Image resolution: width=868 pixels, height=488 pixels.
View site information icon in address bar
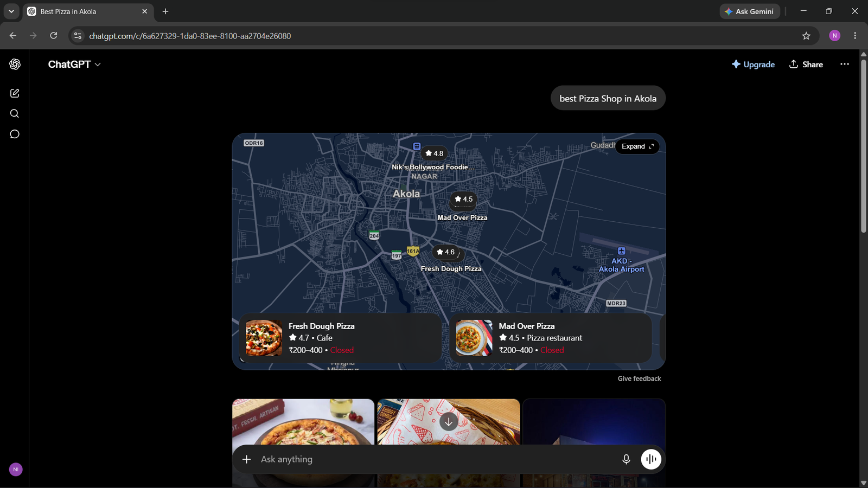[78, 36]
